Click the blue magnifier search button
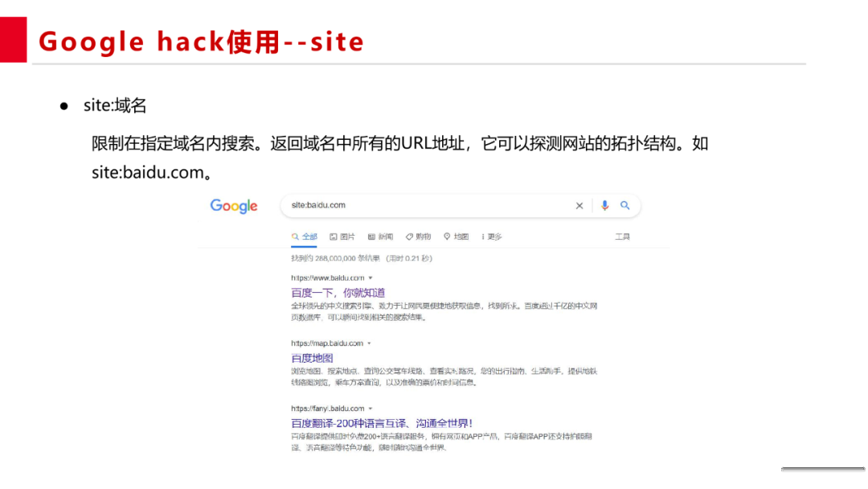 coord(625,205)
